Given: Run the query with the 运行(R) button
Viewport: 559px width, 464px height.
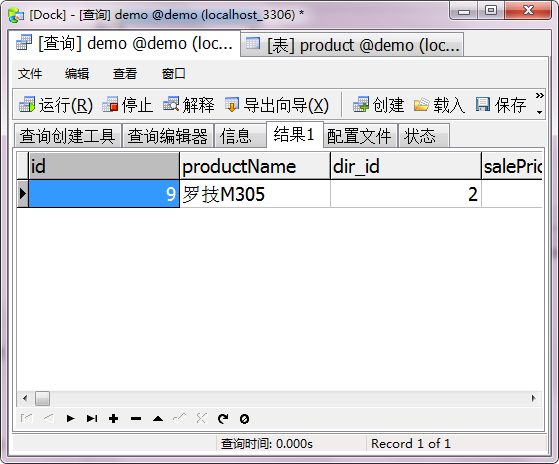Looking at the screenshot, I should pos(56,105).
